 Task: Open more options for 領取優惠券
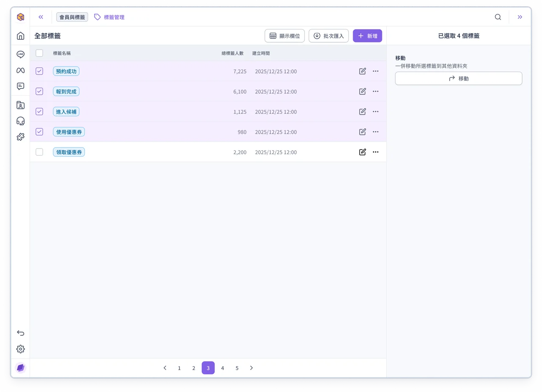point(376,152)
